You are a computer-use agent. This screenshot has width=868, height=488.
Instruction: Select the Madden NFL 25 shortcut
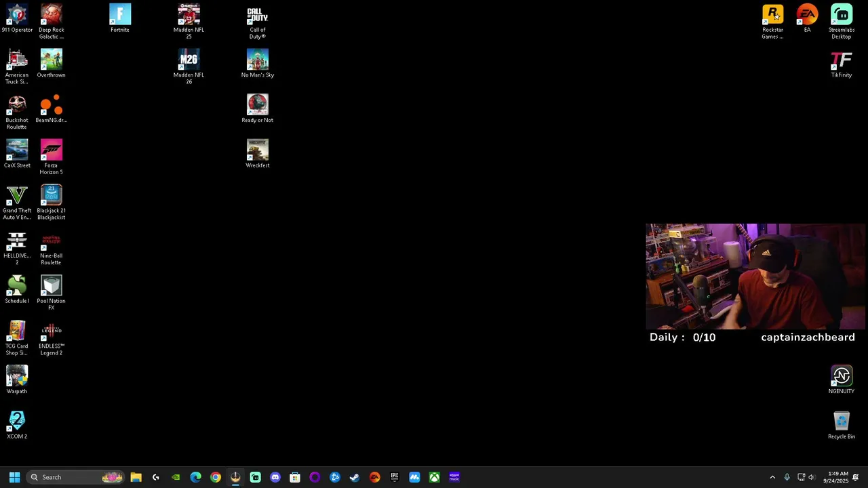click(189, 22)
